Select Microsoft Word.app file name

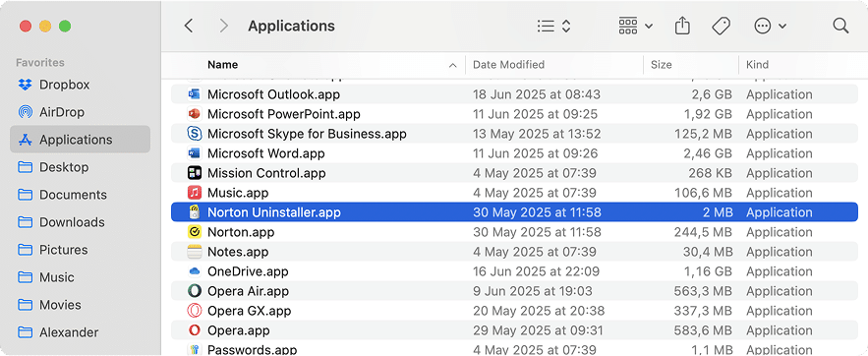pos(266,153)
